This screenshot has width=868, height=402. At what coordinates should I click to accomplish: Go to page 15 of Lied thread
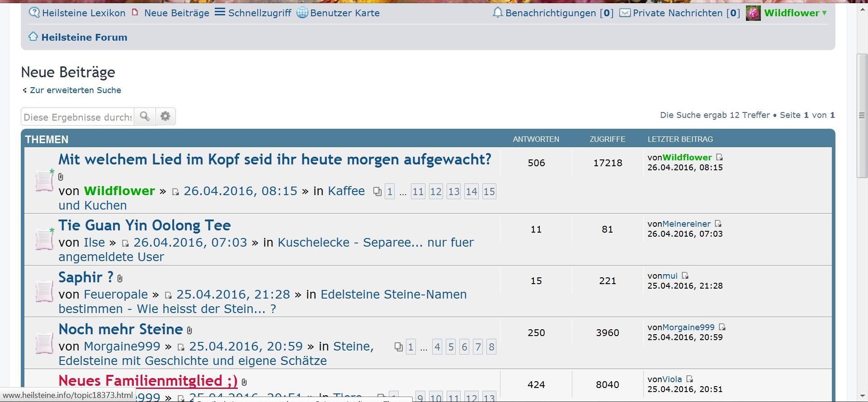[x=489, y=192]
